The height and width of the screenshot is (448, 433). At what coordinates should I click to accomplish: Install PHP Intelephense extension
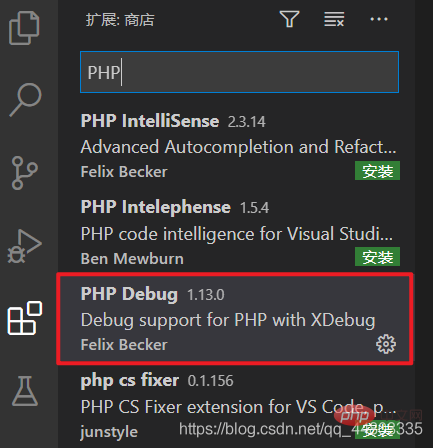[377, 257]
